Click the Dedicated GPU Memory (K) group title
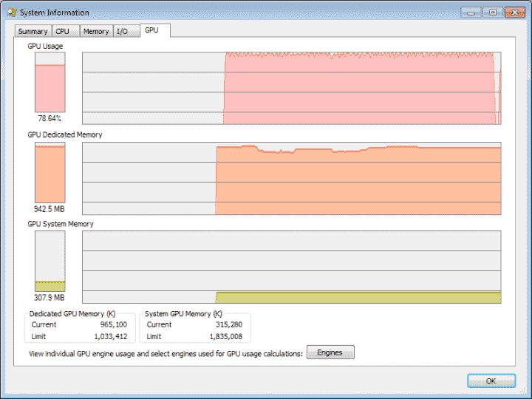This screenshot has height=399, width=532. [x=72, y=314]
